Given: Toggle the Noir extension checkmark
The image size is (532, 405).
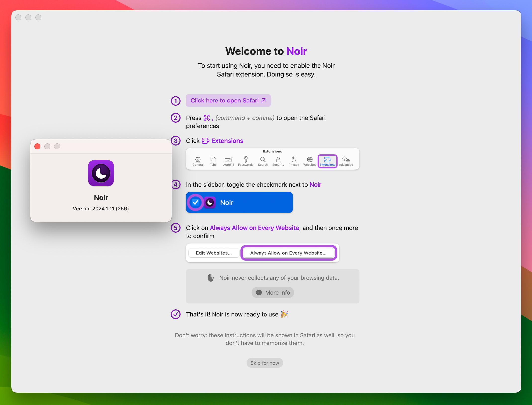Looking at the screenshot, I should 197,202.
